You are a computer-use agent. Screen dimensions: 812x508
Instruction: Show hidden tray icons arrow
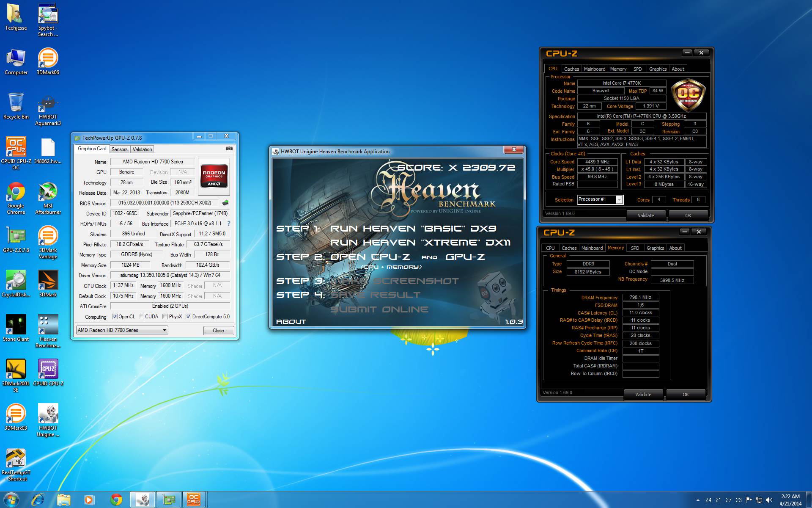(698, 500)
